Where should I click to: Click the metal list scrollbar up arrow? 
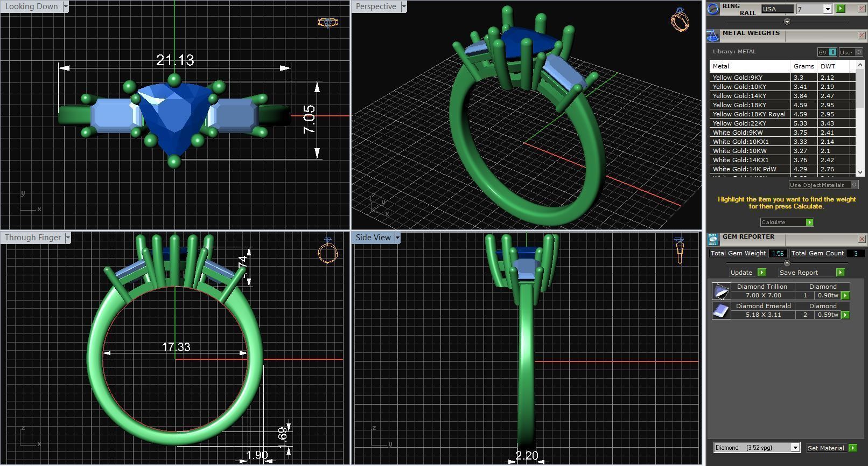click(x=860, y=65)
